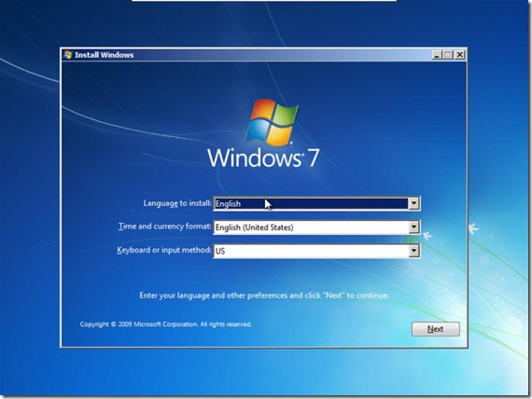The image size is (532, 399).
Task: Click the Install Windows title bar icon
Action: (x=68, y=55)
